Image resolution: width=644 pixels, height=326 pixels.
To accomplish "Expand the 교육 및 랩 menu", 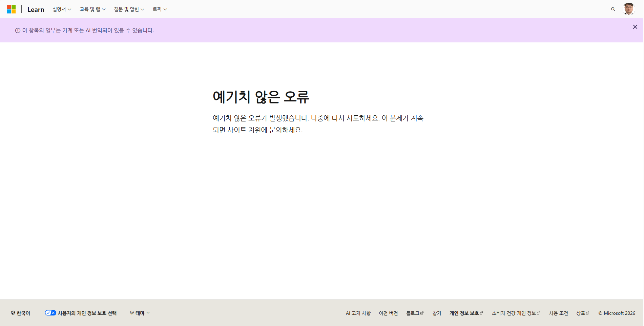I will (x=92, y=9).
